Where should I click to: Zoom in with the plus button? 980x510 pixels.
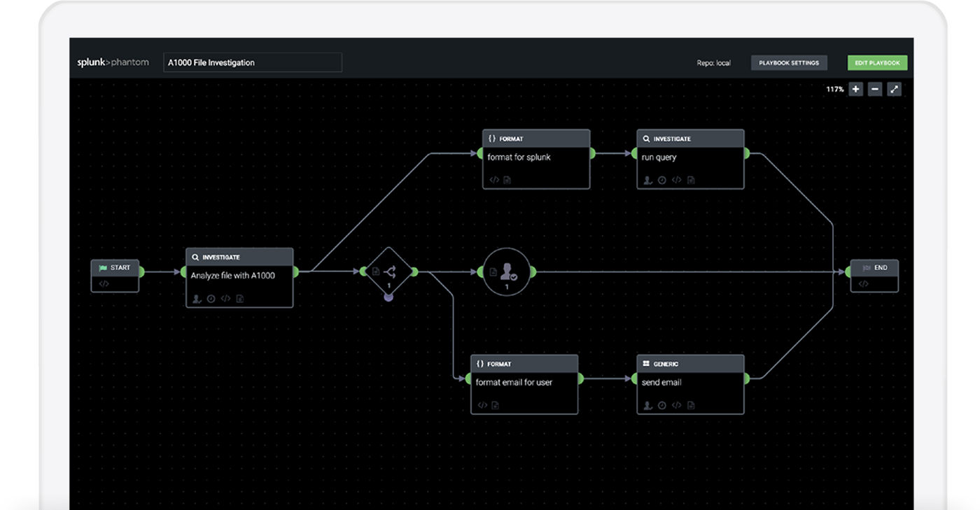[855, 90]
